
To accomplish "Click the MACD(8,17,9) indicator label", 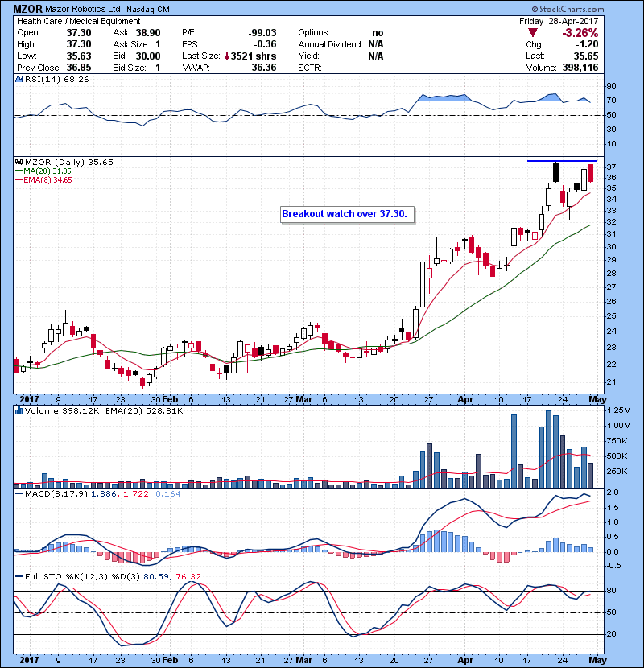I will (56, 494).
